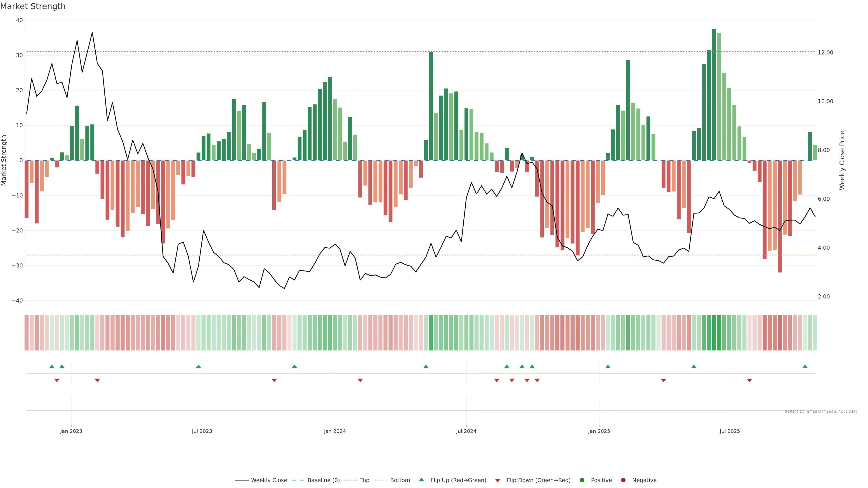Click the Jul 2024 x-axis label
Viewport: 868px width, 488px height.
click(x=466, y=431)
